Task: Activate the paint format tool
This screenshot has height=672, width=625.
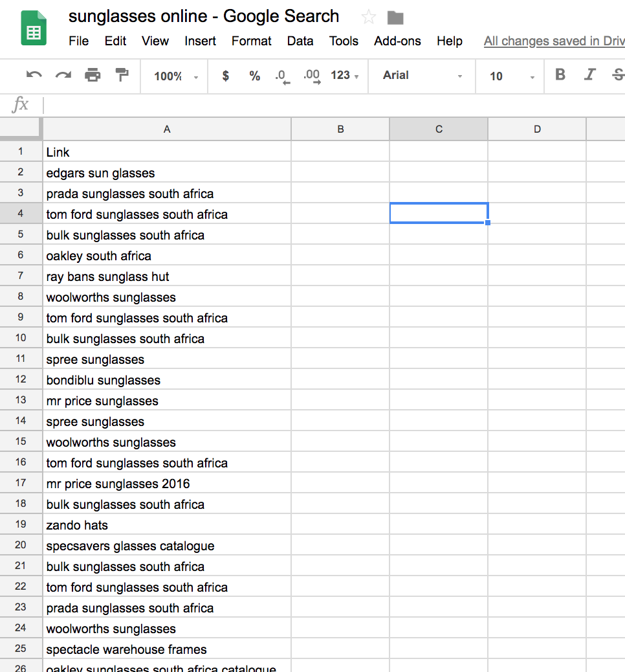Action: 122,75
